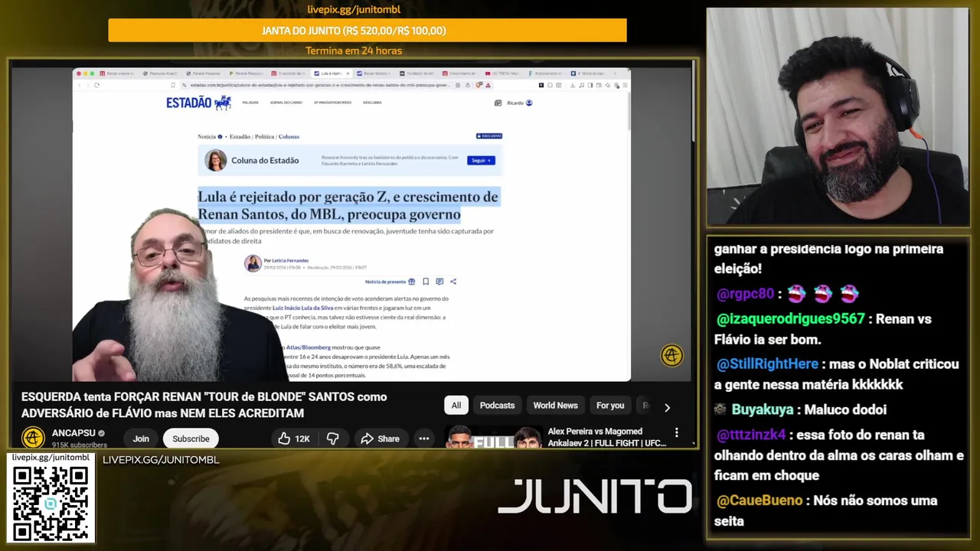Open SP INNOVATION WEEK menu item
Image resolution: width=980 pixels, height=551 pixels.
[x=332, y=103]
